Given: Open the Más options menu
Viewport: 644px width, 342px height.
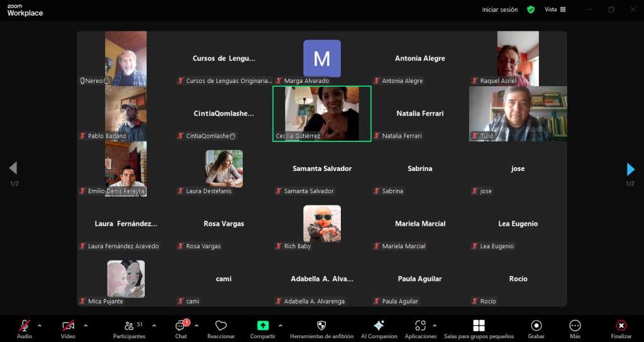Looking at the screenshot, I should point(575,326).
